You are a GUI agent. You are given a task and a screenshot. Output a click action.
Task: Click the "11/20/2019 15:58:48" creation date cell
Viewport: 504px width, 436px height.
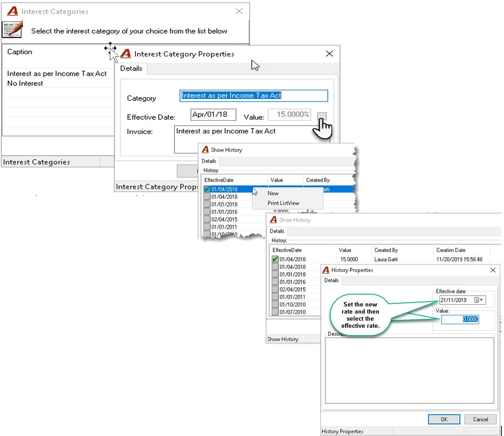(459, 259)
